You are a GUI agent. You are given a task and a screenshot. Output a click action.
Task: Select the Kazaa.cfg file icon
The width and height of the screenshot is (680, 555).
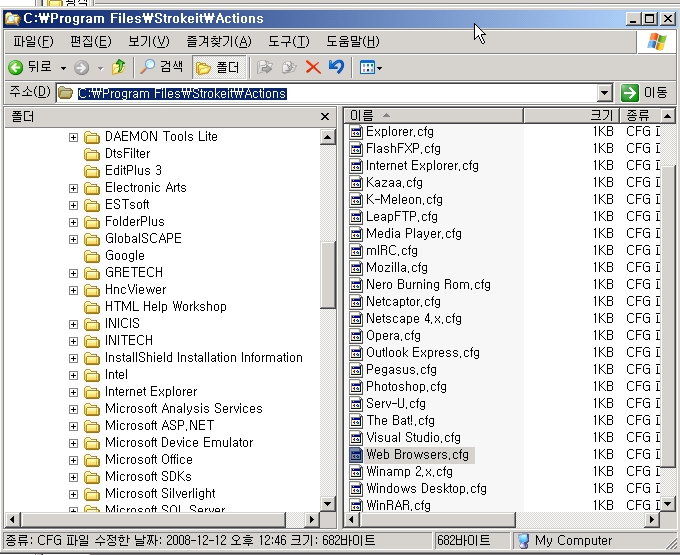[356, 183]
